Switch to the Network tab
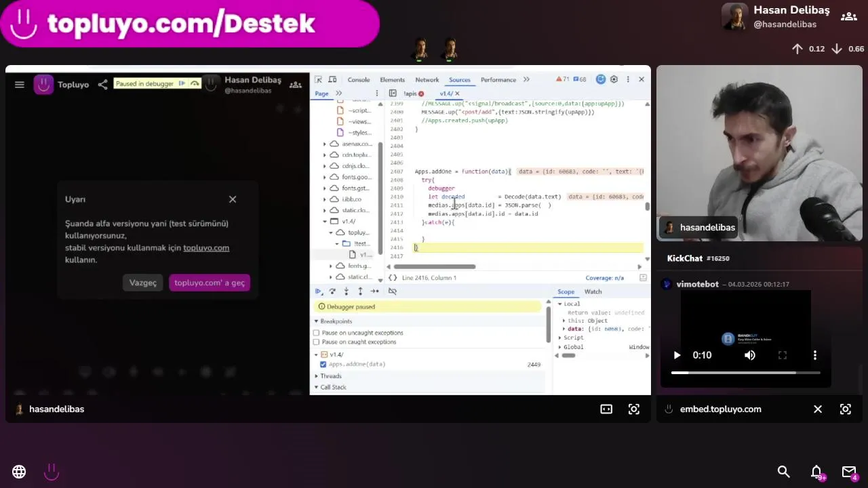This screenshot has height=488, width=868. click(x=427, y=80)
